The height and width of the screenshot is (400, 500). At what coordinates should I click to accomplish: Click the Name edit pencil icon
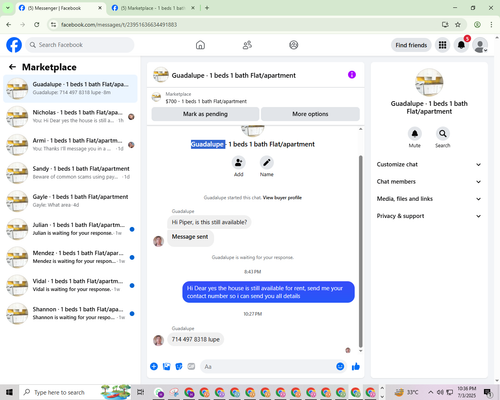tap(267, 163)
